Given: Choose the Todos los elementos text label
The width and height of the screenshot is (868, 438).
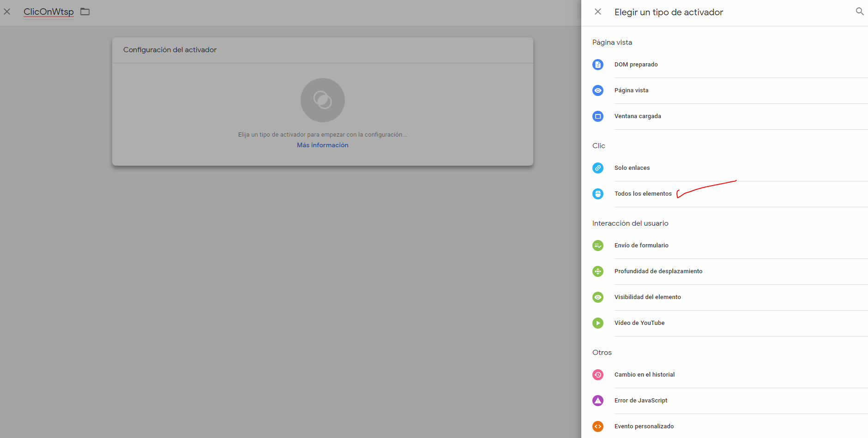Looking at the screenshot, I should pos(643,194).
